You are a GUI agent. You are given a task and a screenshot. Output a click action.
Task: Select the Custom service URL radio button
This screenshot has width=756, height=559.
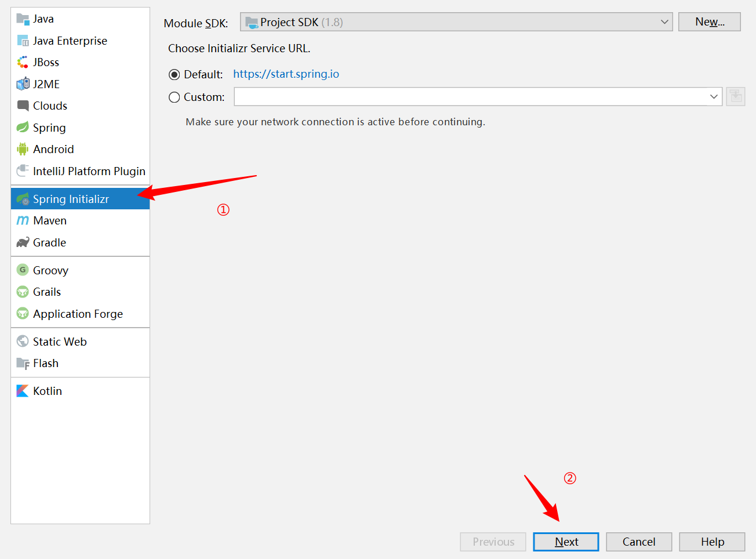pyautogui.click(x=174, y=97)
